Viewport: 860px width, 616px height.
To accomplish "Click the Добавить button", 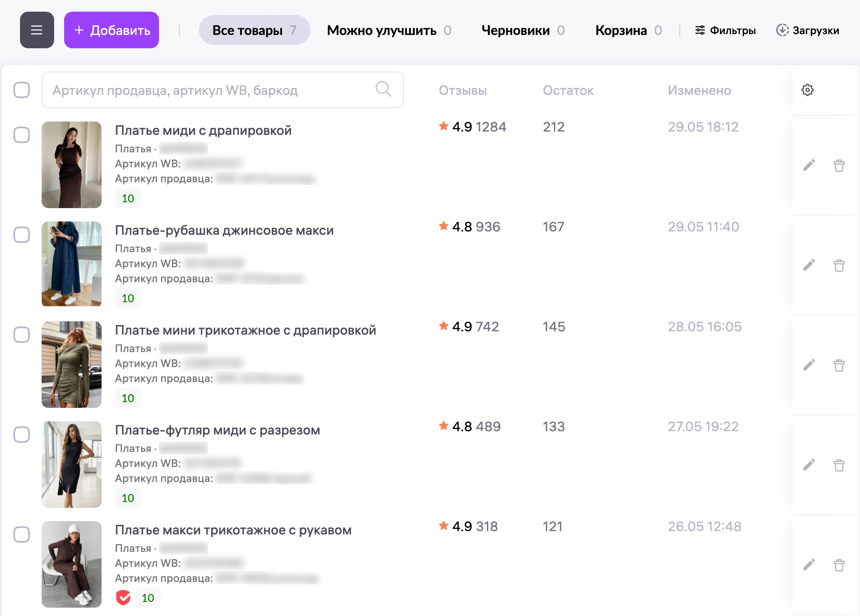I will tap(112, 30).
